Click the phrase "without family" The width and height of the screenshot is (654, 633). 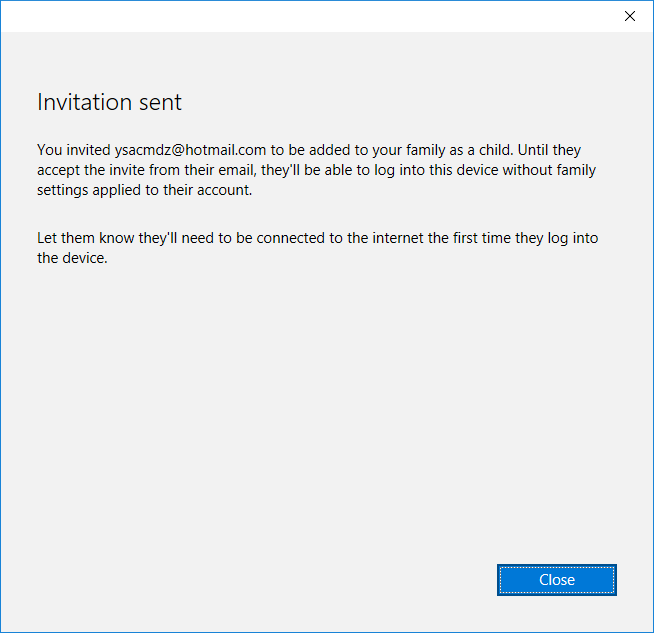[548, 170]
